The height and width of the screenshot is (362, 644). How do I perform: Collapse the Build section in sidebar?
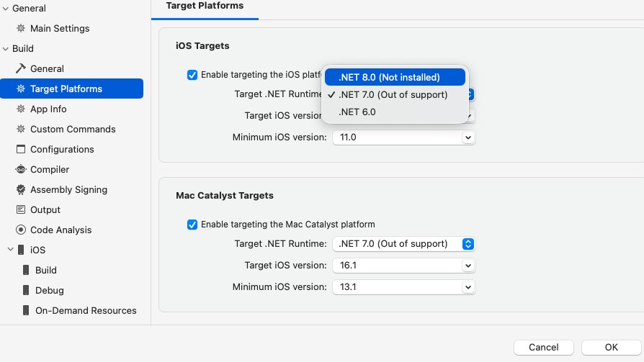(6, 49)
